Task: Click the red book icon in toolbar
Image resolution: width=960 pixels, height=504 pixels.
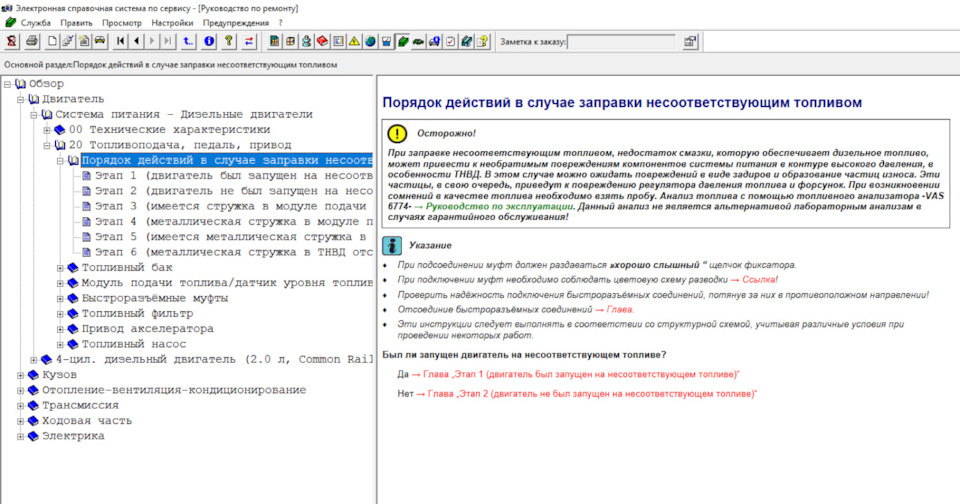Action: (x=321, y=41)
